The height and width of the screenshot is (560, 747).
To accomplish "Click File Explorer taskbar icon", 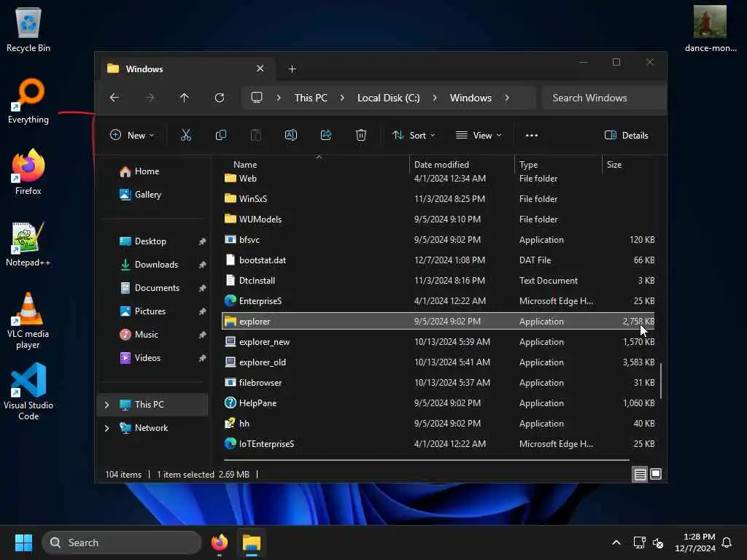I will tap(252, 542).
